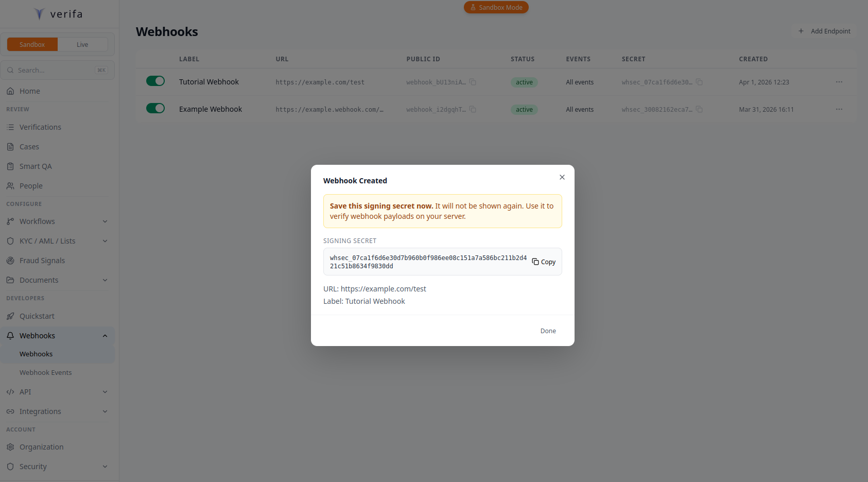Turn off the Example Webhook toggle

155,108
